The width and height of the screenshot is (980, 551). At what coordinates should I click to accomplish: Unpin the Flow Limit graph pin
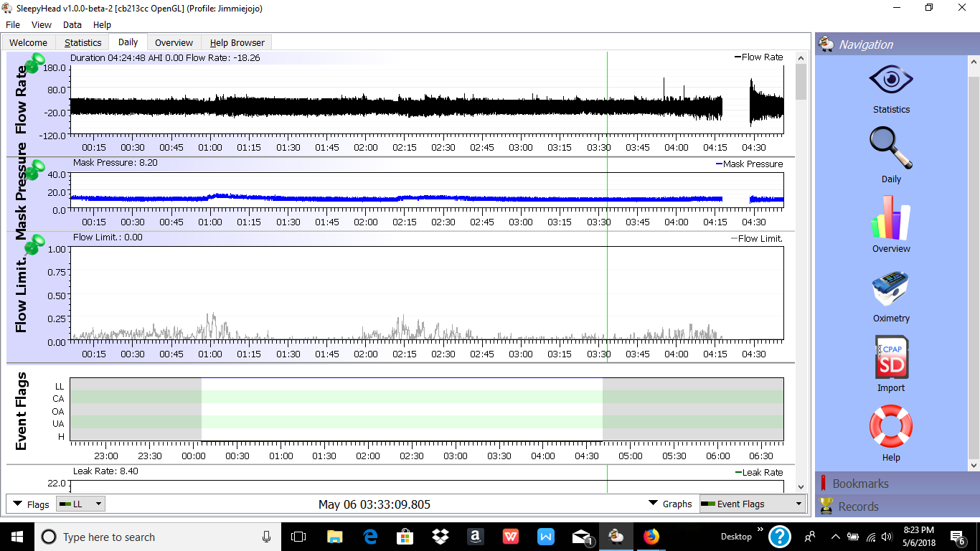tap(34, 244)
